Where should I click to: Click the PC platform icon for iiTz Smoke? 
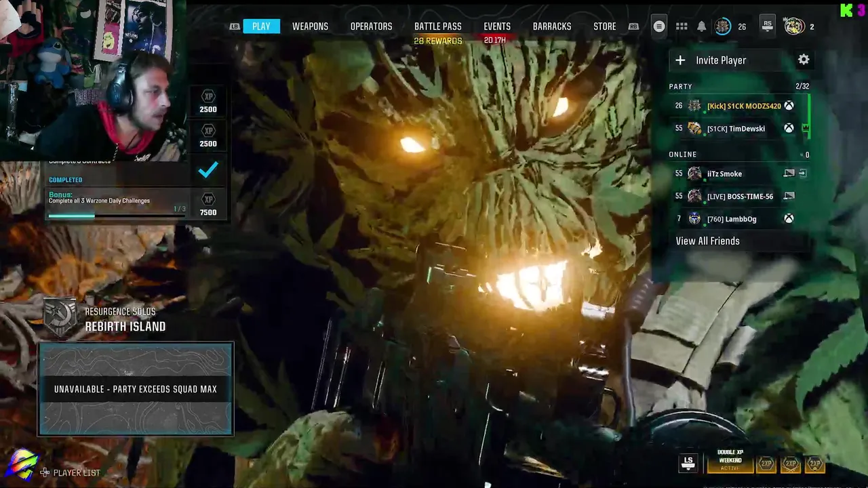789,174
